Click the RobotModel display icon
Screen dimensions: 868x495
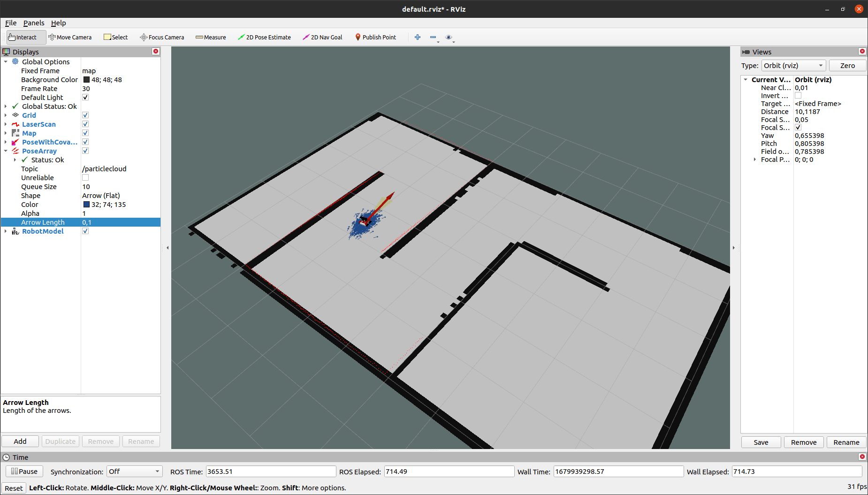(x=15, y=231)
